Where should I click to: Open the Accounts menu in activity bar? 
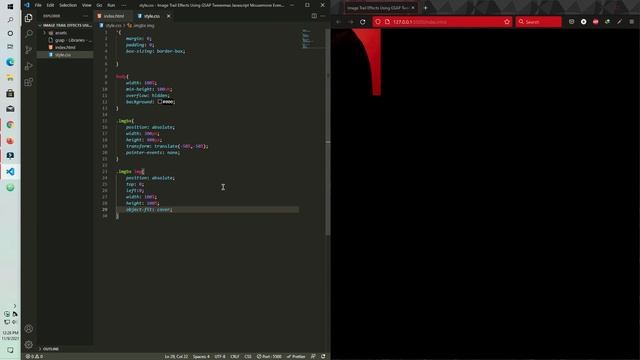click(x=29, y=328)
